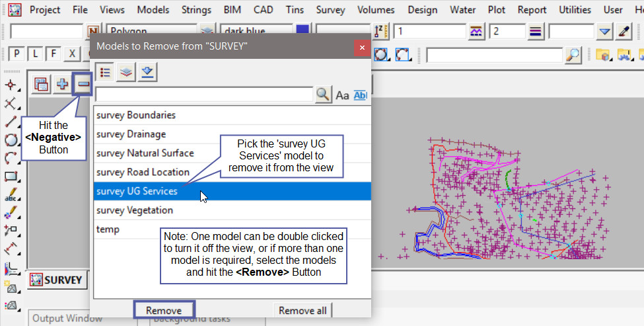Toggle the list view icon in the dialog
The height and width of the screenshot is (326, 644).
104,73
